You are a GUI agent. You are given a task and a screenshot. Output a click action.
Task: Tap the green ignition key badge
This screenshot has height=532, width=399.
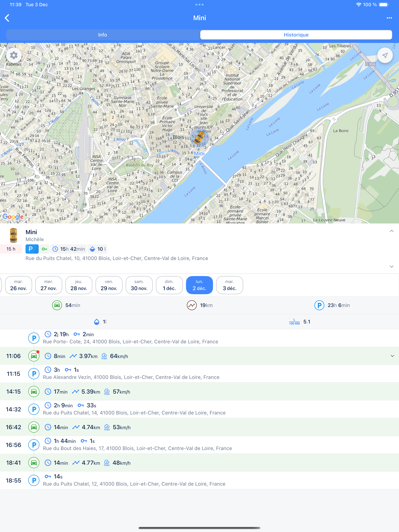point(44,249)
